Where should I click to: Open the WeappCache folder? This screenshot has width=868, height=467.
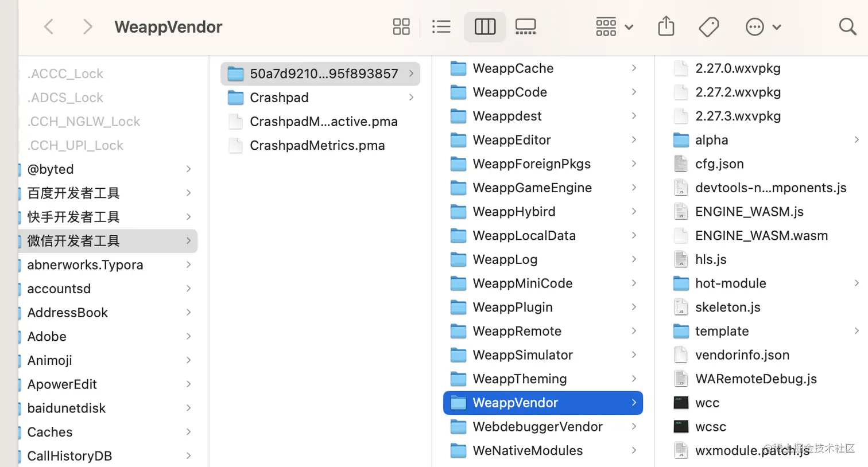pos(543,68)
